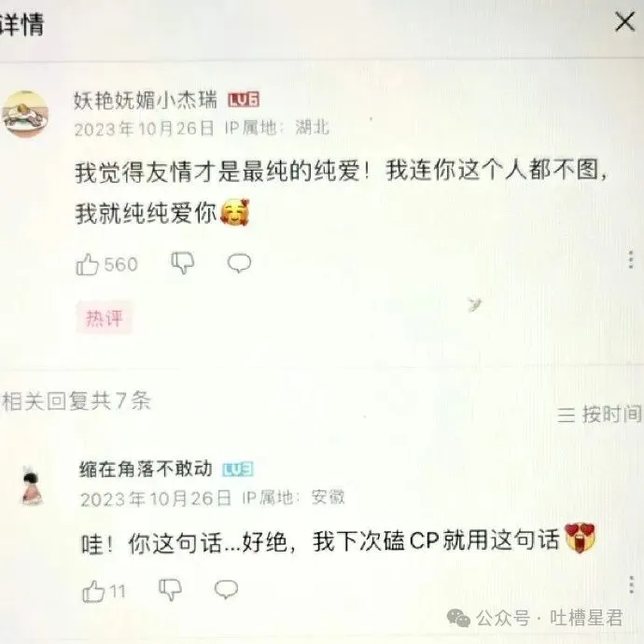Close the comment details panel
644x644 pixels.
click(624, 21)
